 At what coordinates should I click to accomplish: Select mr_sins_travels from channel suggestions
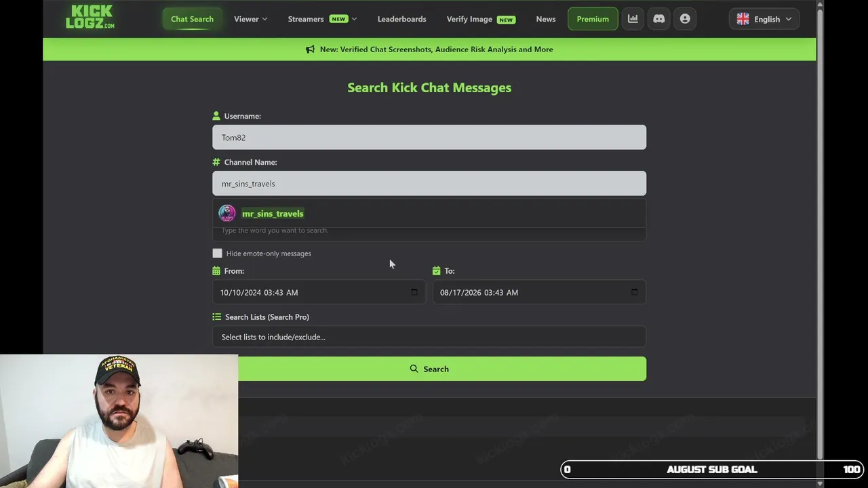(429, 213)
